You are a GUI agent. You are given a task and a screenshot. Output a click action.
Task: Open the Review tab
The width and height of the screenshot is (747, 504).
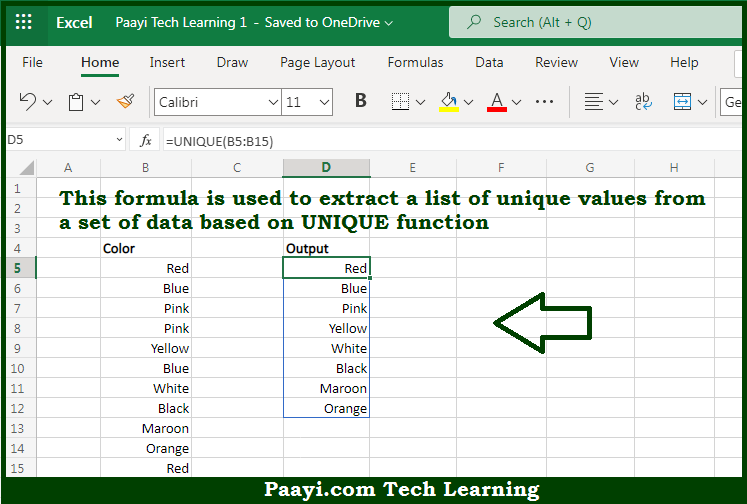(x=556, y=62)
